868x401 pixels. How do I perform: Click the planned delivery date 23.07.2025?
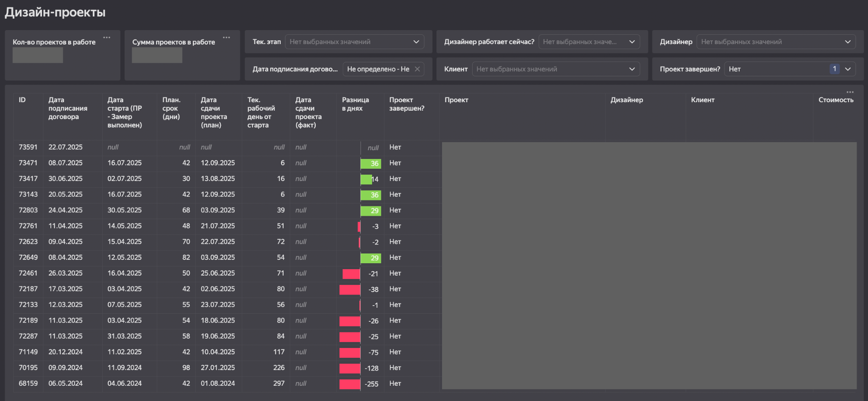218,305
